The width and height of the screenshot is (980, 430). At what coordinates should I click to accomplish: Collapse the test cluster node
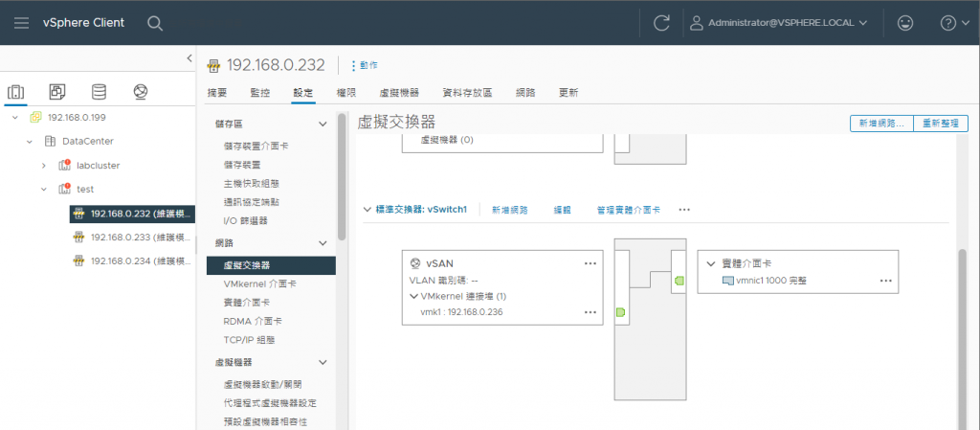(x=44, y=189)
